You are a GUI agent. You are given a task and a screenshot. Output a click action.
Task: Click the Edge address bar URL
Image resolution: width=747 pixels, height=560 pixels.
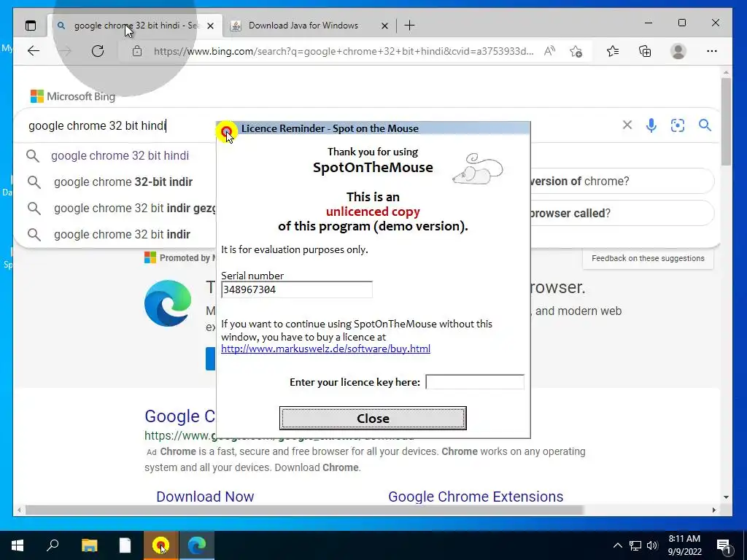pyautogui.click(x=344, y=51)
